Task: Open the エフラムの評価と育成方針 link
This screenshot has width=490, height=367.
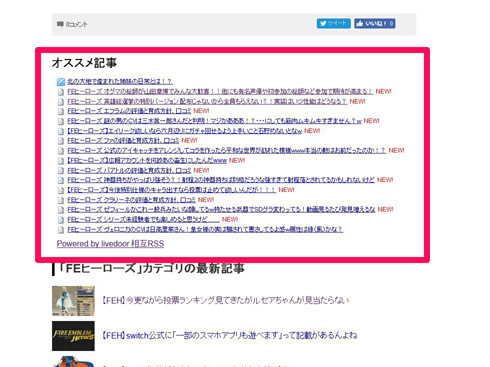Action: [x=129, y=111]
